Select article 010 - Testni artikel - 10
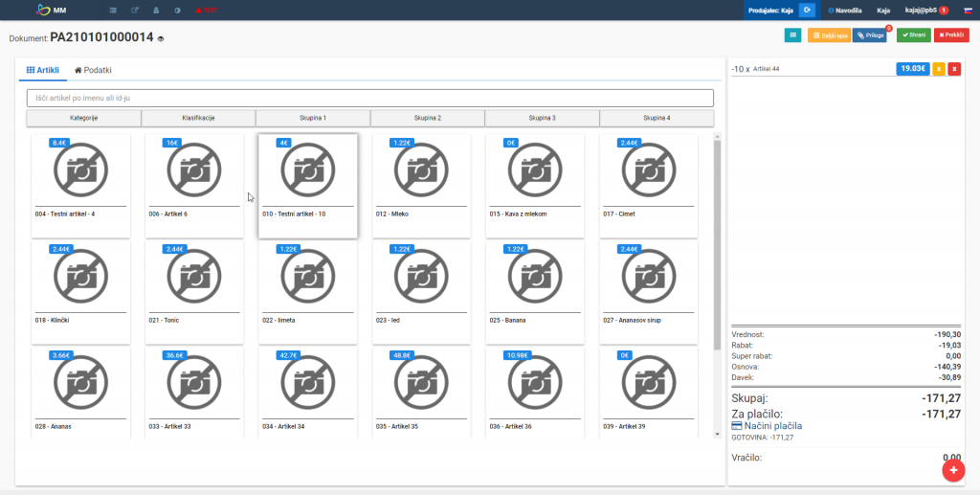980x495 pixels. 308,186
